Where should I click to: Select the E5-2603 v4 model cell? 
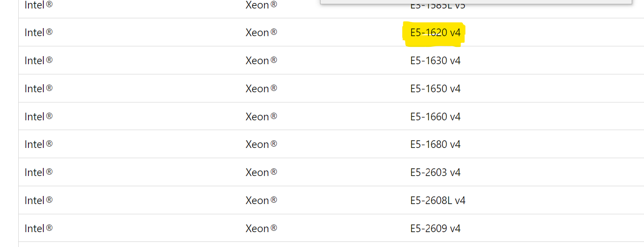click(435, 173)
